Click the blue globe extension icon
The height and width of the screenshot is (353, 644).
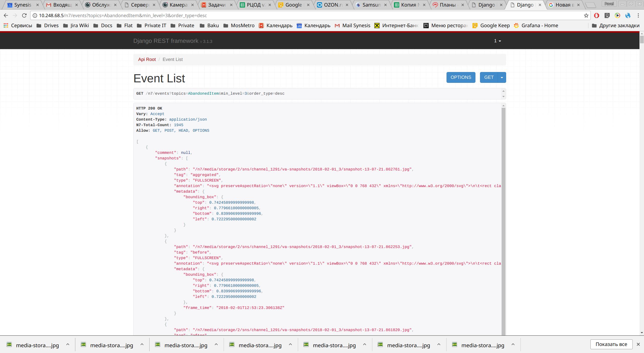point(628,15)
